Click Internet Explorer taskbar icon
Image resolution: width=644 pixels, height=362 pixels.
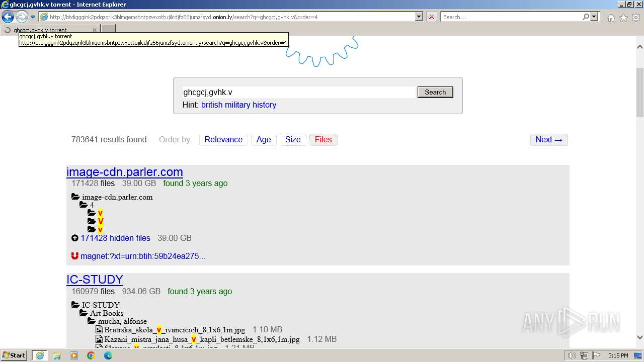[x=39, y=355]
